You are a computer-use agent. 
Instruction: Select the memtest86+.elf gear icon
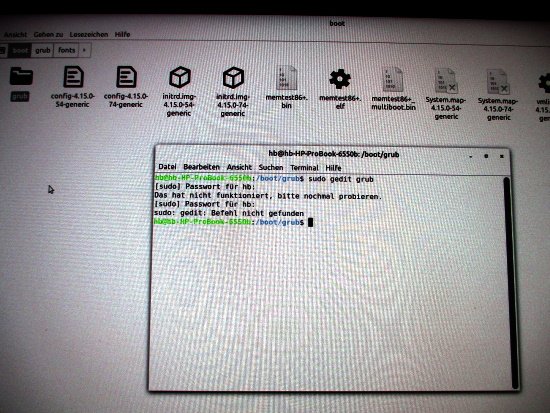pyautogui.click(x=340, y=79)
